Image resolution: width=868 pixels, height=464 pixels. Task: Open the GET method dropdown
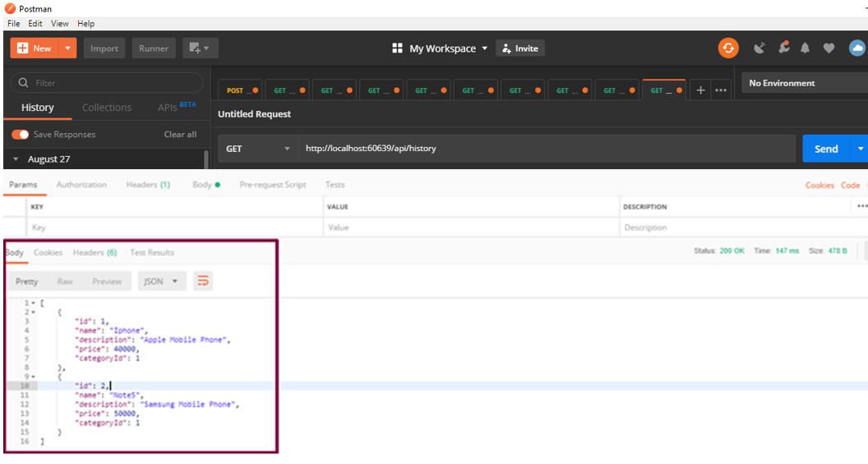pyautogui.click(x=257, y=149)
